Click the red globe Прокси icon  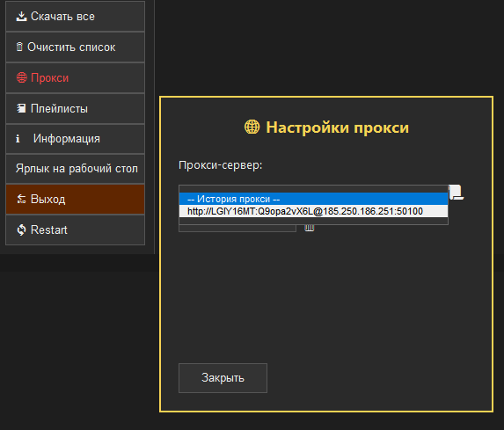(x=21, y=77)
